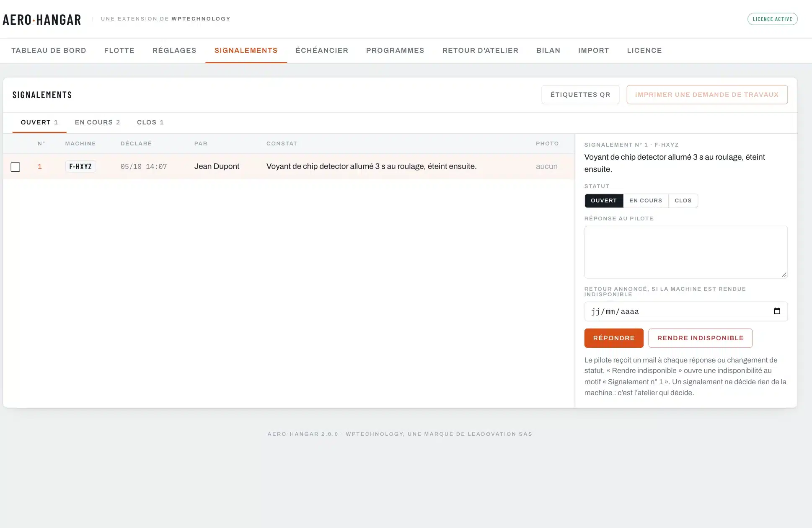This screenshot has width=812, height=528.
Task: Open the Bilan tab
Action: [x=548, y=50]
